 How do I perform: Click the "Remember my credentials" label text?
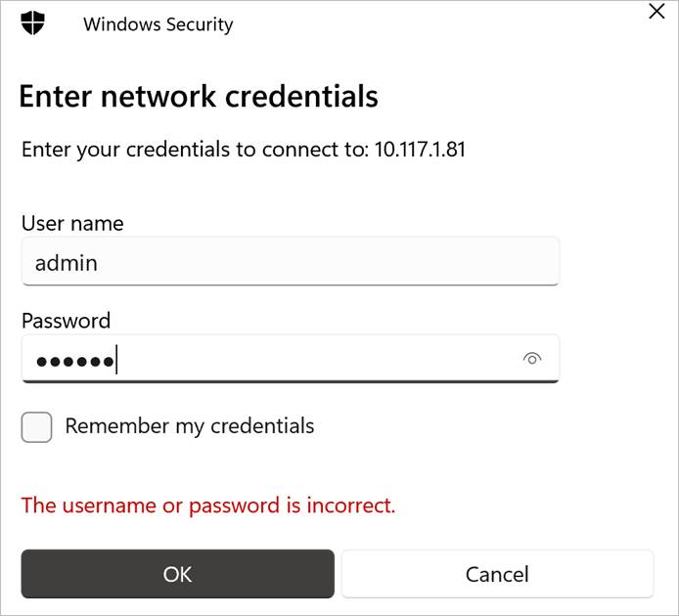[190, 426]
